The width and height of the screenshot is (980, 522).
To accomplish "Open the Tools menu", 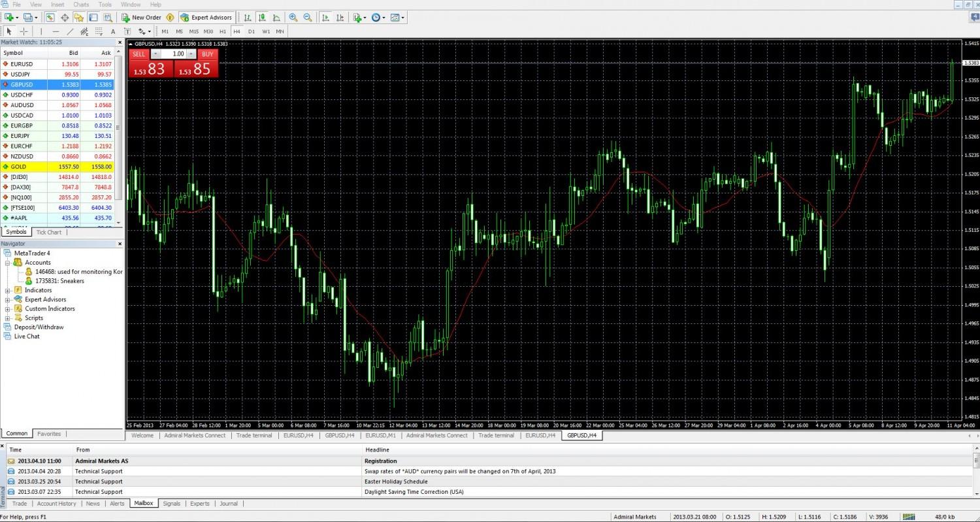I will (105, 5).
